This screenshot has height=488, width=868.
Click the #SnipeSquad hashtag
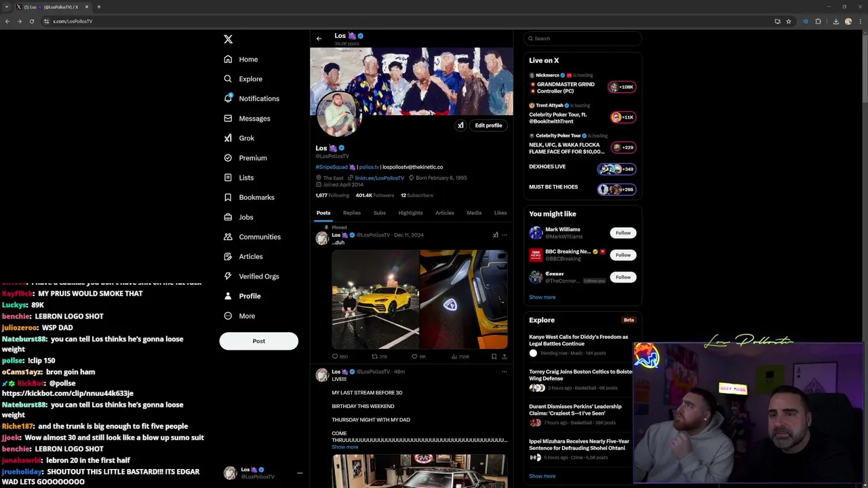point(331,167)
